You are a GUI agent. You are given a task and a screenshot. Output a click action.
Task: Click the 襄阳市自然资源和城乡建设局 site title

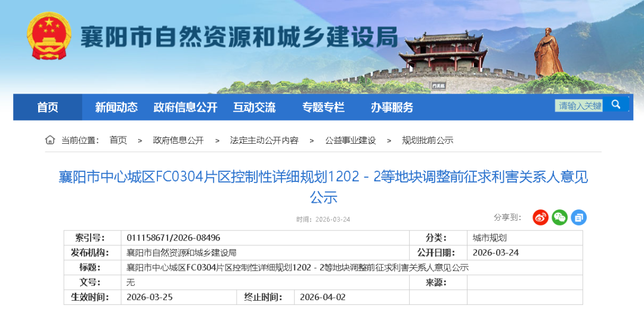[239, 39]
